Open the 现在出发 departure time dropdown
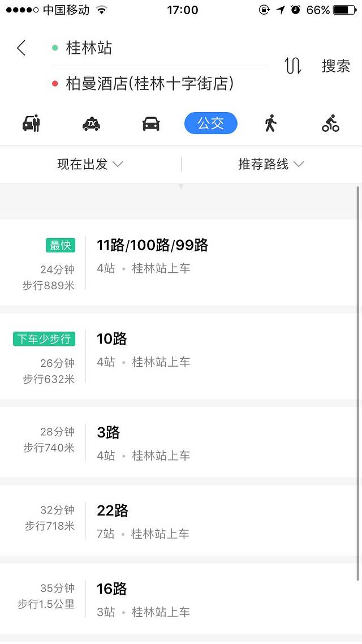Viewport: 362px width, 644px height. click(x=90, y=165)
